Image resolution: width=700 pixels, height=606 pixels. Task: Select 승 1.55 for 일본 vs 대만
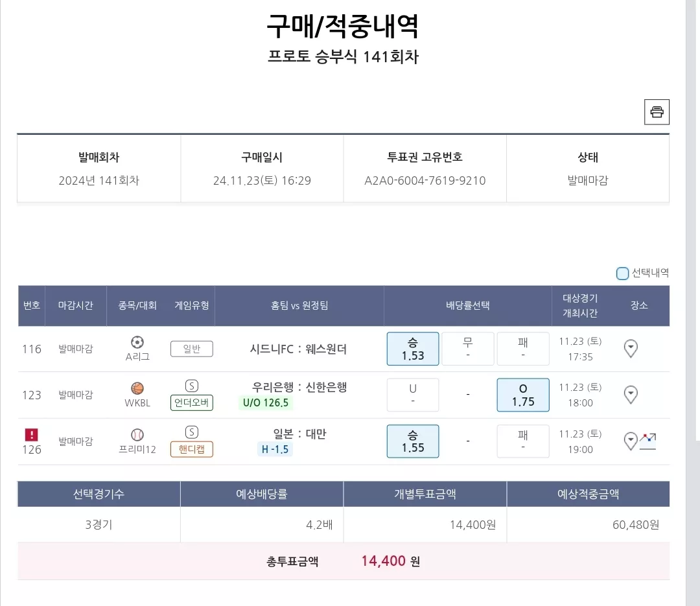click(413, 441)
